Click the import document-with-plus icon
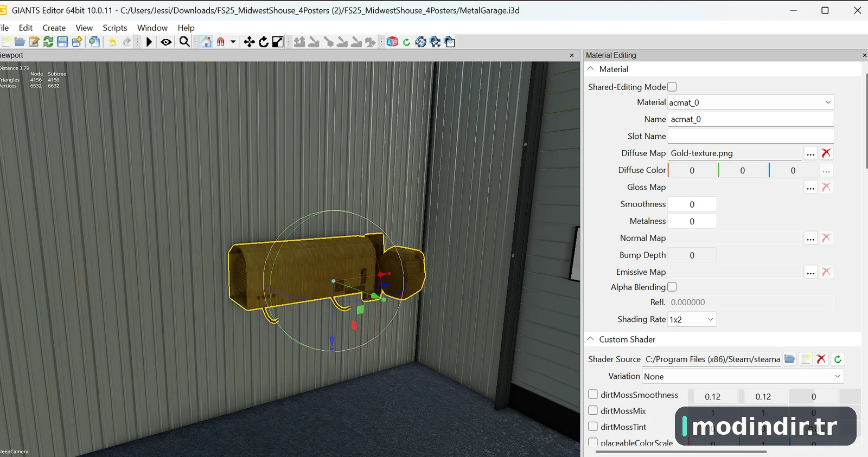Viewport: 868px width, 457px height. (x=94, y=42)
